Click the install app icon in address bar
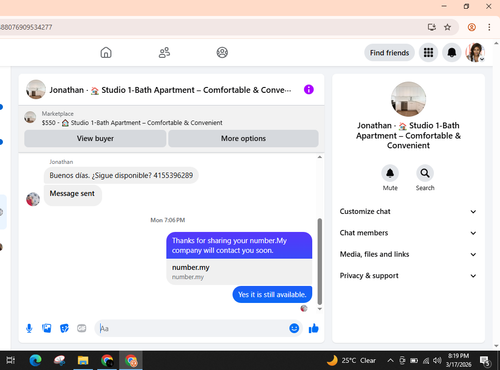Viewport: 500px width, 370px height. (x=432, y=27)
